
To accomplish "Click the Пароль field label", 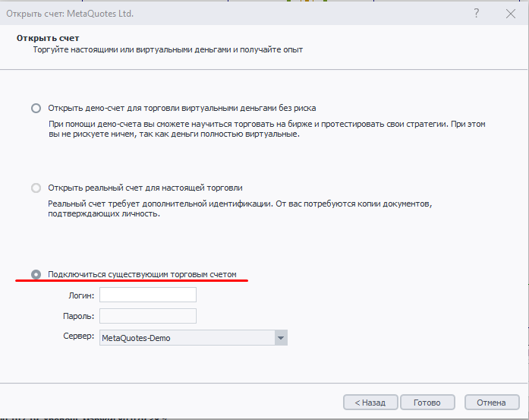I will point(78,316).
